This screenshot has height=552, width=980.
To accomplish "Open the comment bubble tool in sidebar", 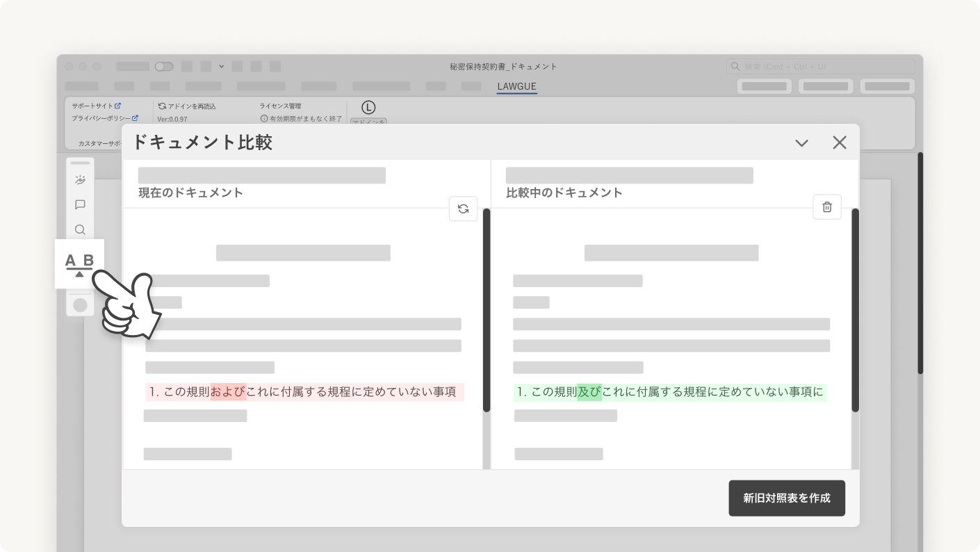I will click(x=80, y=204).
